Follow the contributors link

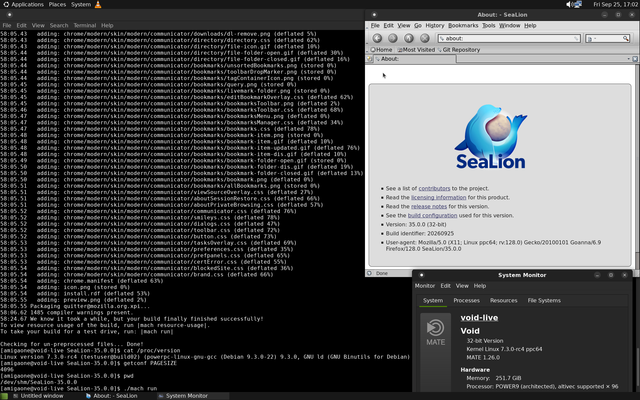434,189
